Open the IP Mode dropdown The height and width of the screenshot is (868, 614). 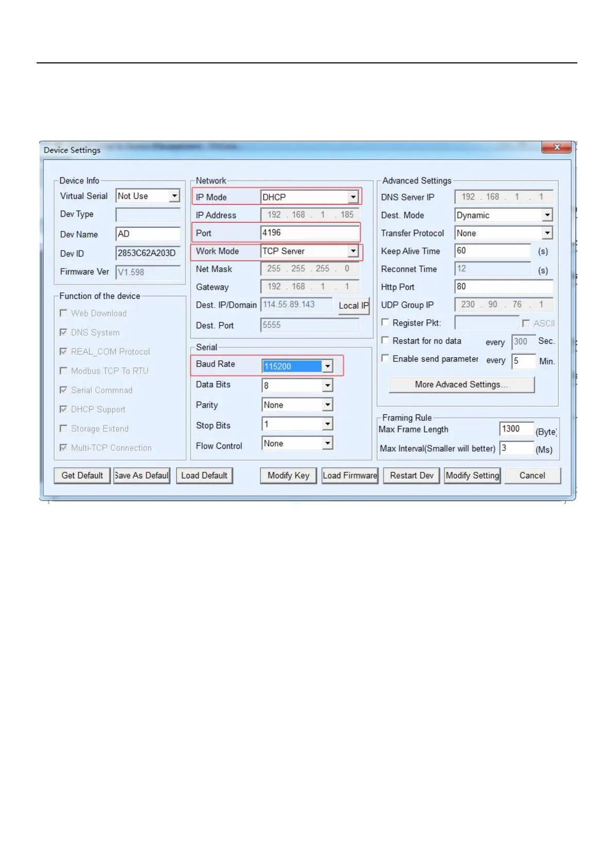point(353,197)
